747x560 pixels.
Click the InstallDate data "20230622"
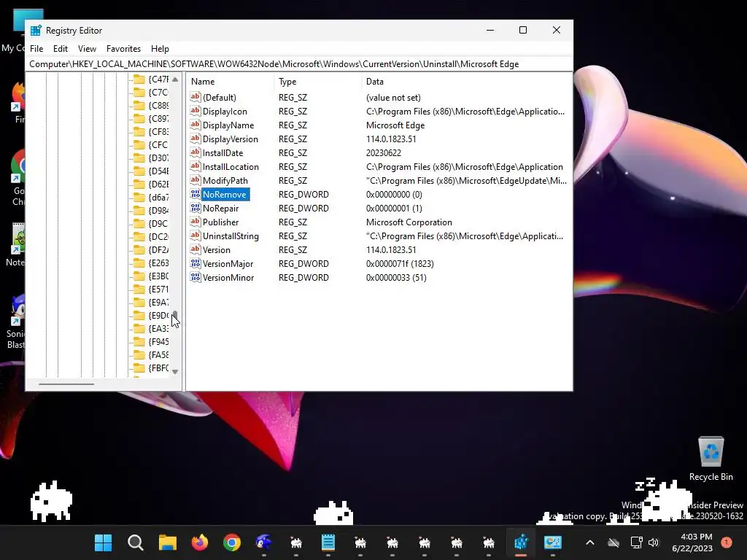click(384, 152)
